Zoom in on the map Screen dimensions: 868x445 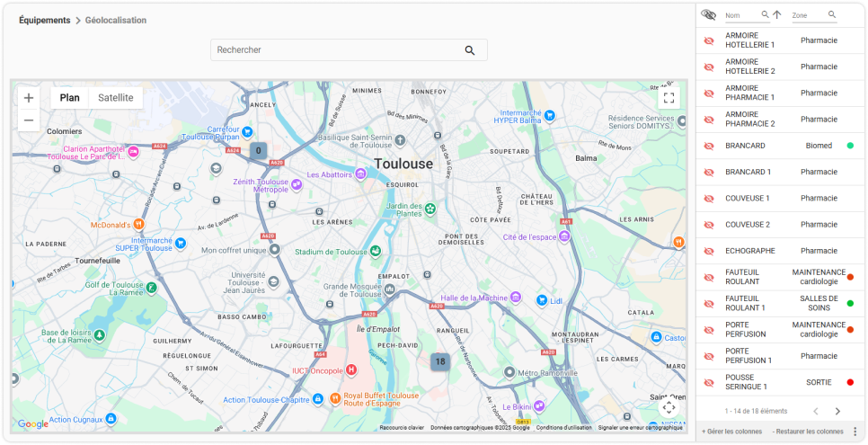point(29,98)
